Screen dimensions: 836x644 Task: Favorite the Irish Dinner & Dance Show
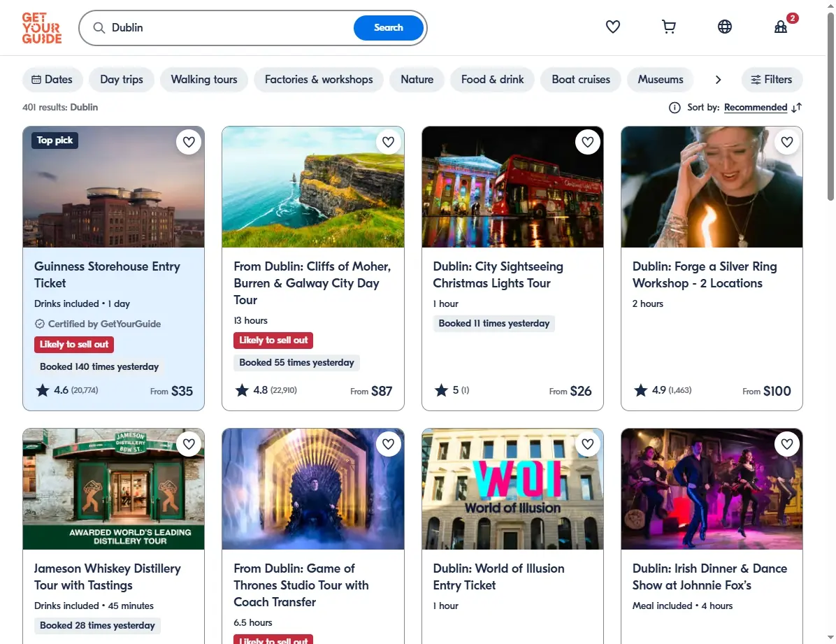tap(787, 444)
